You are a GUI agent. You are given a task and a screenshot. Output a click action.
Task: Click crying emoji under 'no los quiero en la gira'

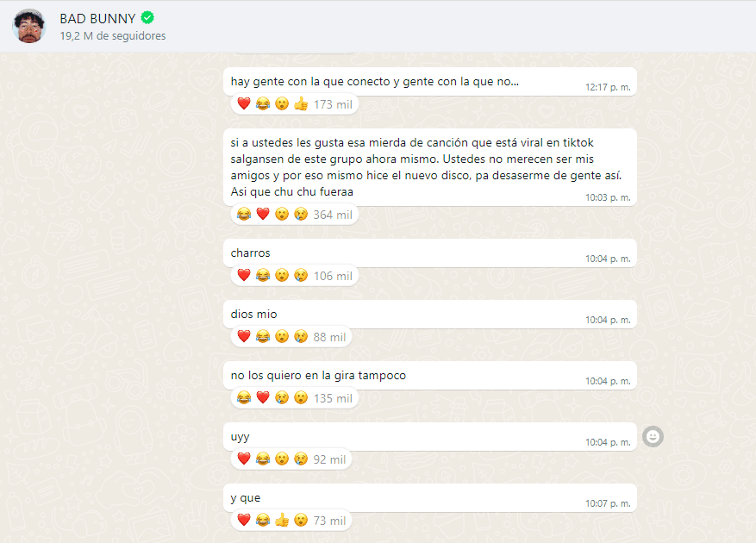[282, 398]
